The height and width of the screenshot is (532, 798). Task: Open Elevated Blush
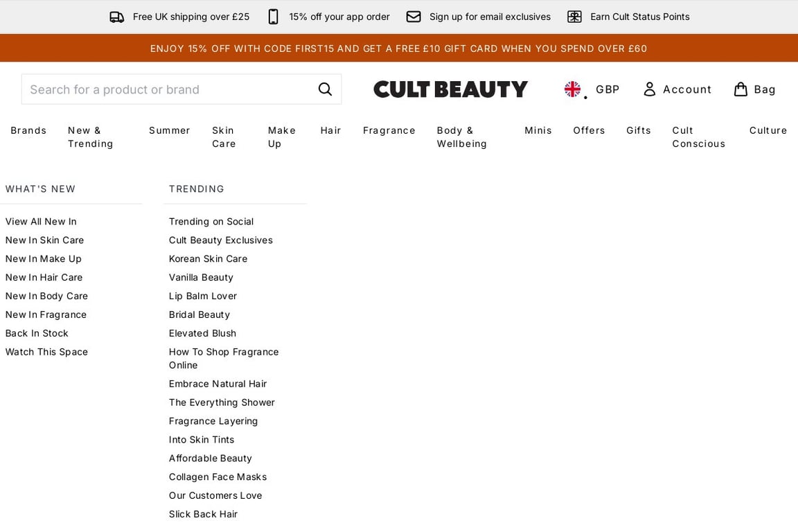coord(202,333)
